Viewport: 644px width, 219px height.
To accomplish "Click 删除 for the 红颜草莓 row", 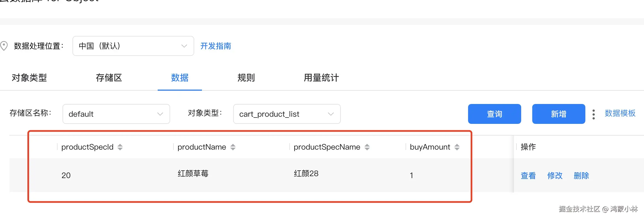I will tap(581, 176).
